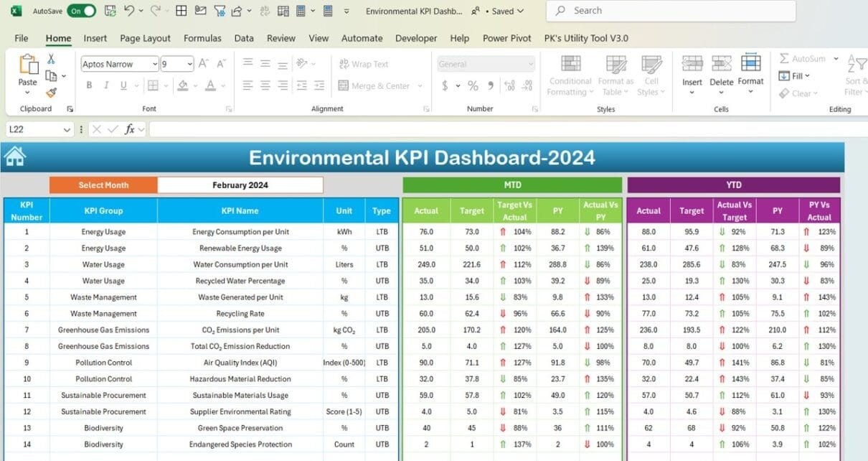Toggle bold formatting

tap(88, 85)
